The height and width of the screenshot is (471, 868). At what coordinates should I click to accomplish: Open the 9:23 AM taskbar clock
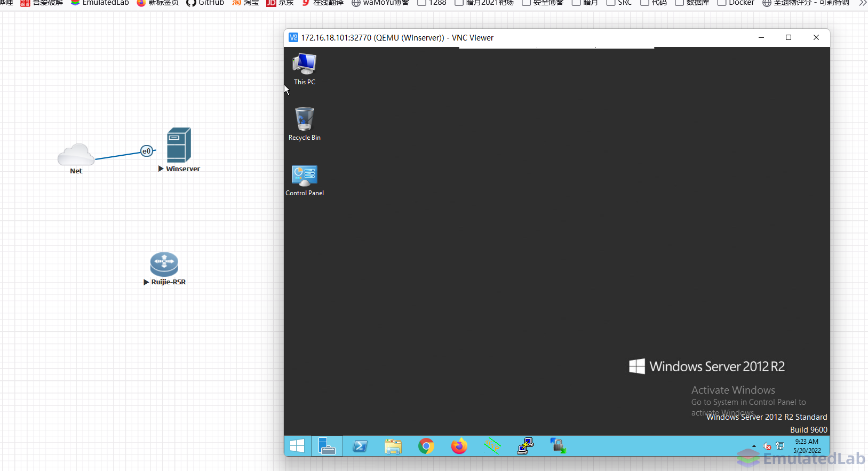tap(807, 446)
